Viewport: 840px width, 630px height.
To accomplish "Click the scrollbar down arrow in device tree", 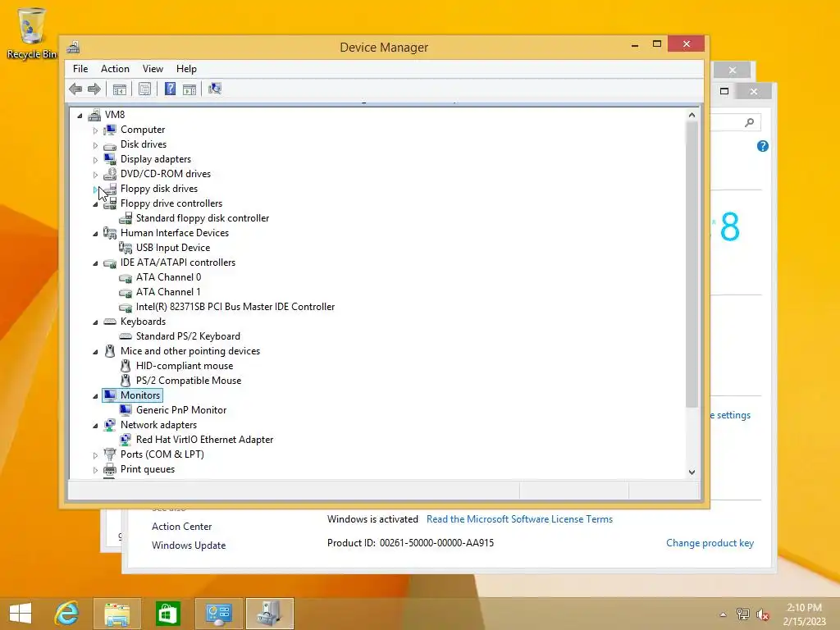I will [692, 472].
